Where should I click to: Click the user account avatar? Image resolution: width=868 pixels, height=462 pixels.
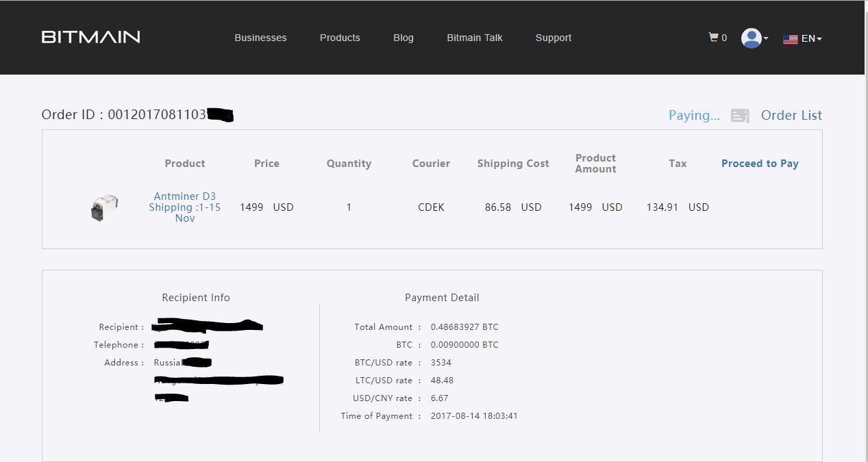click(751, 38)
